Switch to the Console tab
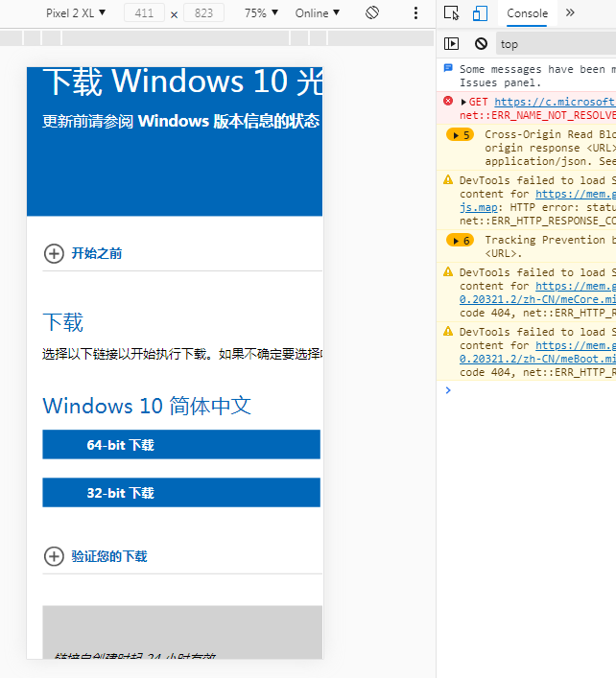This screenshot has width=616, height=678. [527, 13]
